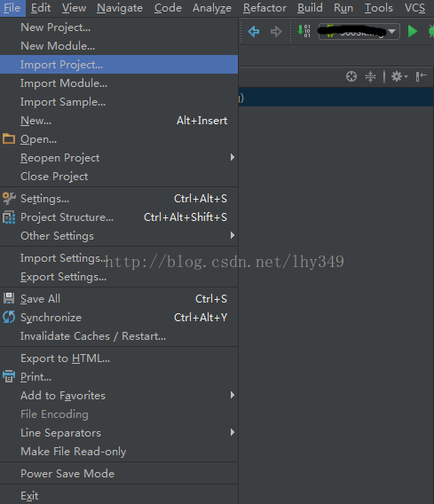Expand the Other Settings submenu arrow
434x504 pixels.
tap(233, 235)
